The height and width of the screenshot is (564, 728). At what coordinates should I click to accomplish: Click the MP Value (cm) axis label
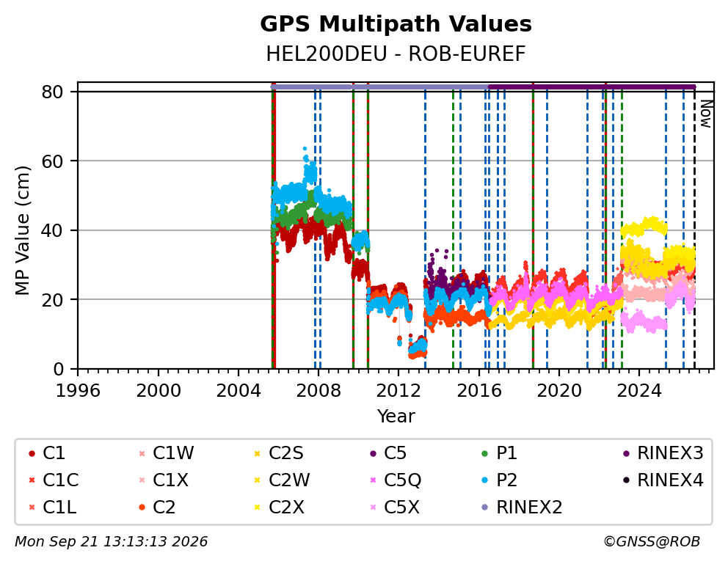click(x=22, y=230)
